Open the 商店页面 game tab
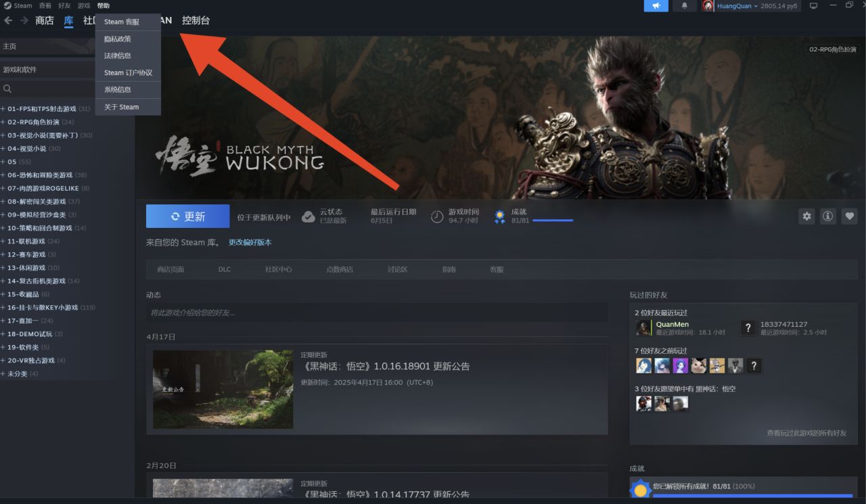The width and height of the screenshot is (866, 504). click(170, 269)
